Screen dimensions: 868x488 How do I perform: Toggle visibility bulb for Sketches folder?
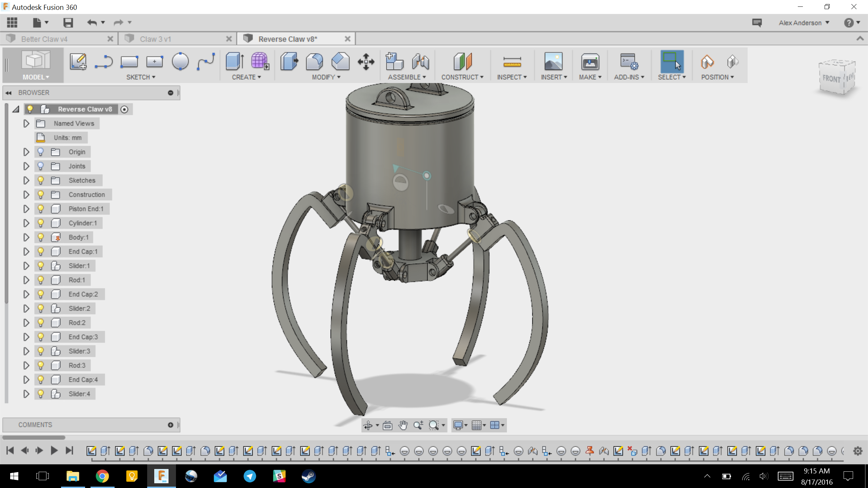point(41,180)
